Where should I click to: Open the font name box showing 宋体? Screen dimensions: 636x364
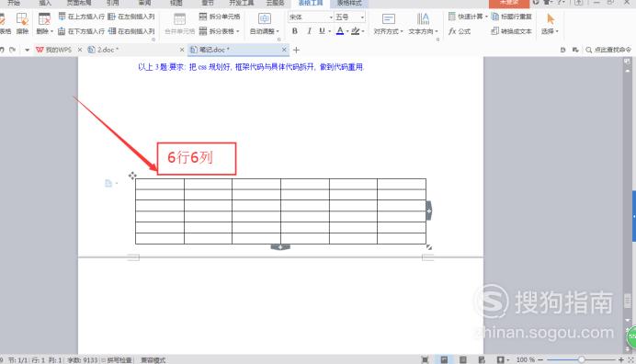pos(311,17)
